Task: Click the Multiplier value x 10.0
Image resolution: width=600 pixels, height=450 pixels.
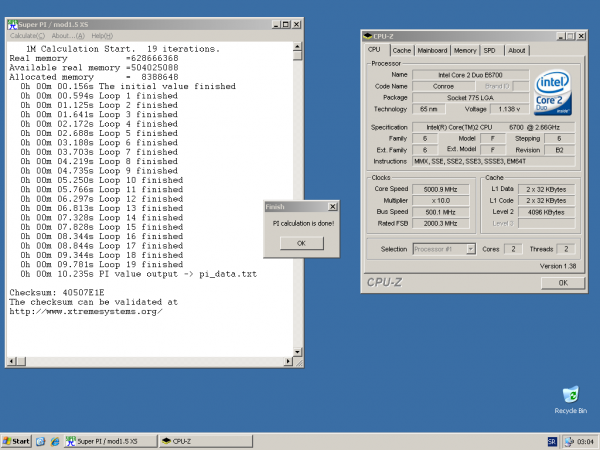Action: coord(440,201)
